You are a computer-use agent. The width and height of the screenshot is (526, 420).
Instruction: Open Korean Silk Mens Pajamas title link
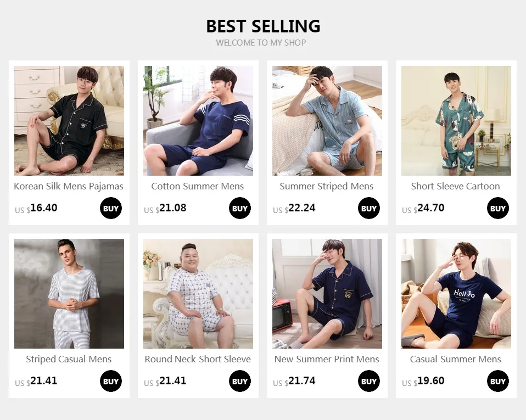pyautogui.click(x=69, y=187)
